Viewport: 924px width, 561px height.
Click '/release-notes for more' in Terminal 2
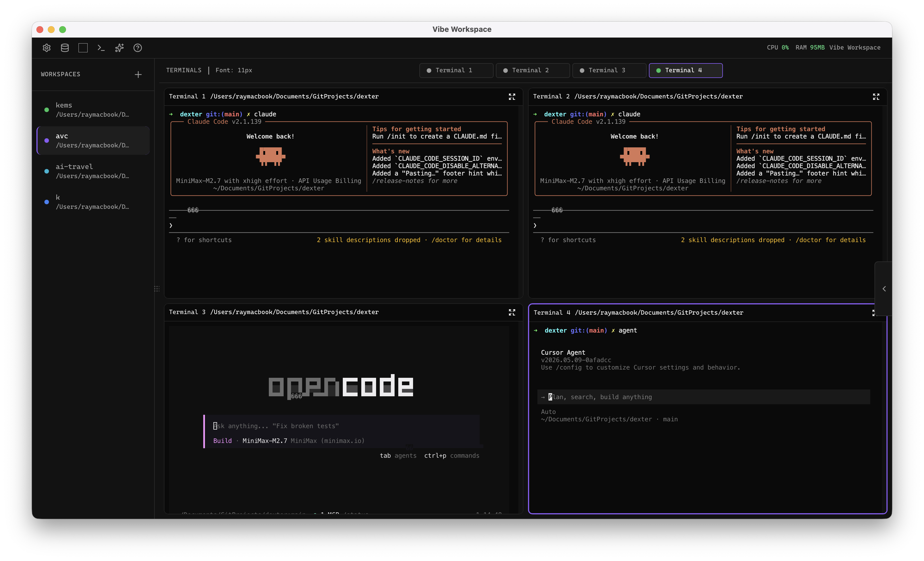point(779,181)
